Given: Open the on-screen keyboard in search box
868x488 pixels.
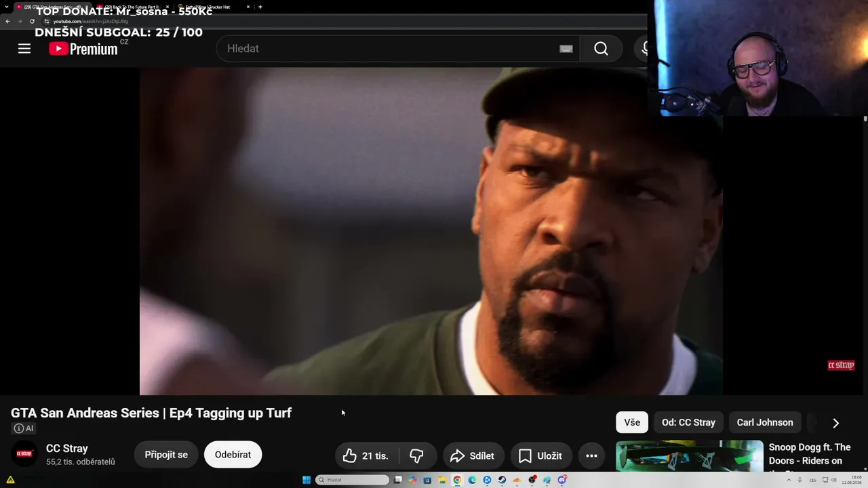Looking at the screenshot, I should [x=566, y=49].
